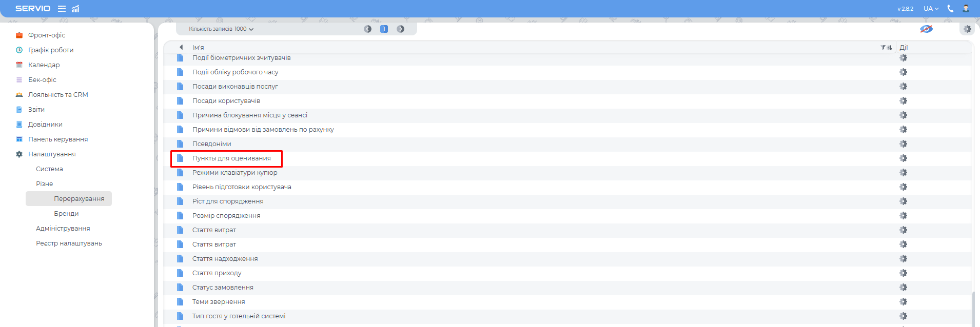Open gear actions for Псевдоніми row

(x=903, y=144)
